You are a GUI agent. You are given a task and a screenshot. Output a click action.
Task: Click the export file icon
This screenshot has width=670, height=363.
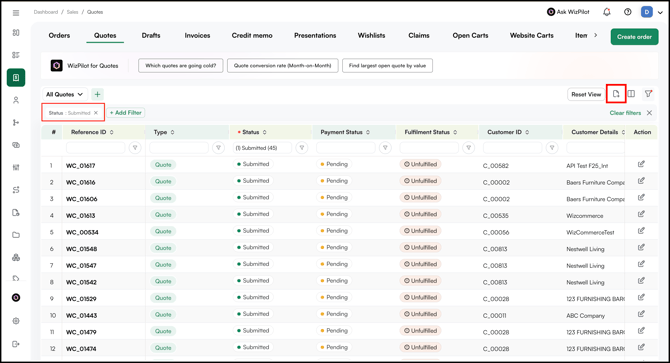pos(616,94)
